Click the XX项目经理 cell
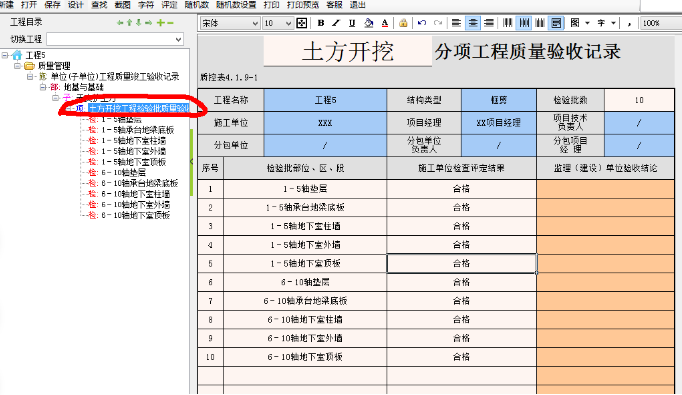The image size is (682, 395). tap(499, 123)
